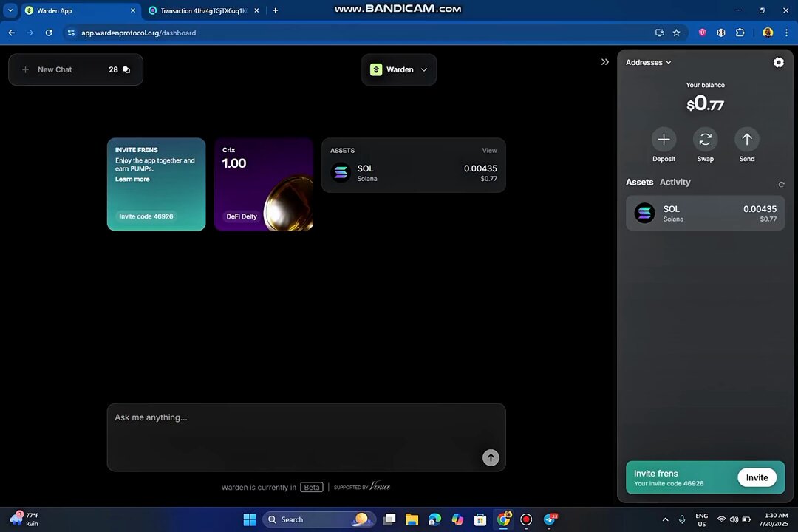The image size is (798, 532).
Task: Expand the Warden agent selector dropdown
Action: (x=399, y=69)
